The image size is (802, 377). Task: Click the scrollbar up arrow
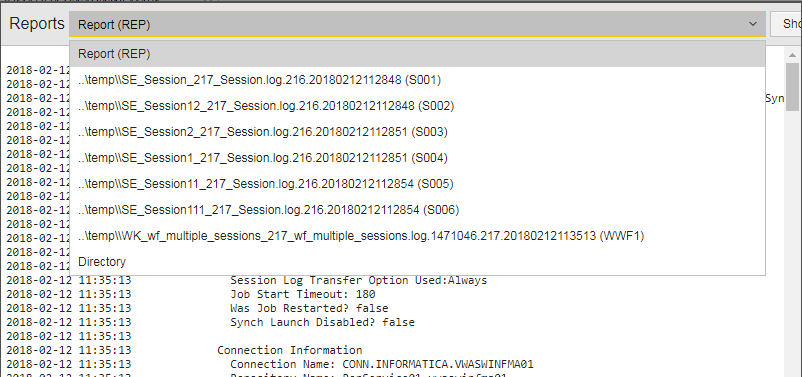coord(792,55)
